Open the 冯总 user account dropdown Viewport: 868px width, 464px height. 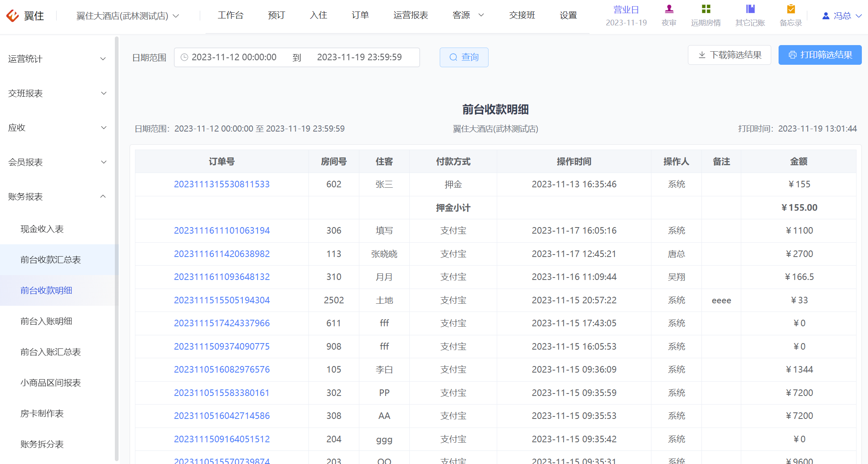coord(842,16)
